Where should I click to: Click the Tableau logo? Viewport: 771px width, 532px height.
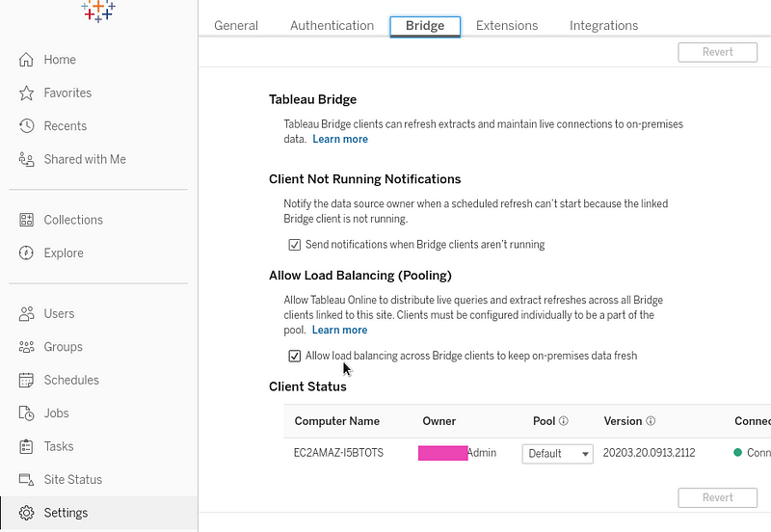98,11
